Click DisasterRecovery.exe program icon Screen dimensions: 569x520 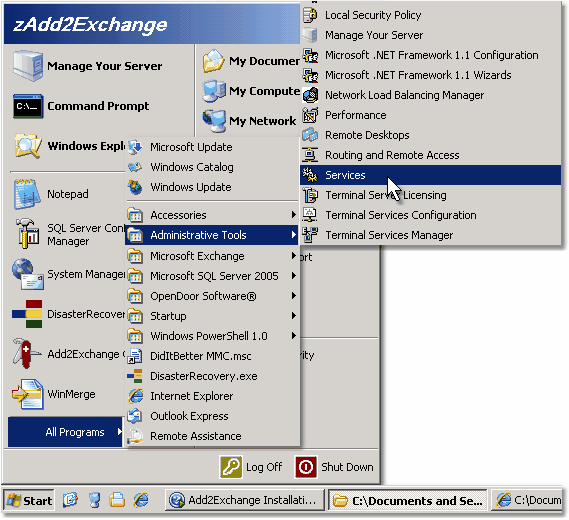point(135,376)
